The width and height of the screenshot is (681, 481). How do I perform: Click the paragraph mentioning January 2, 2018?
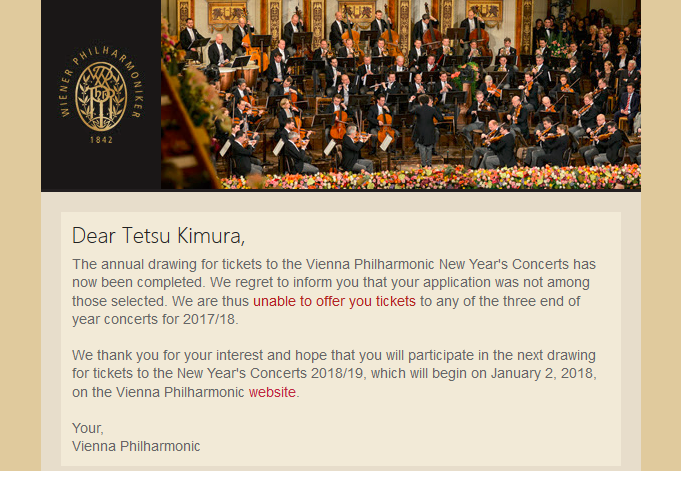[334, 374]
